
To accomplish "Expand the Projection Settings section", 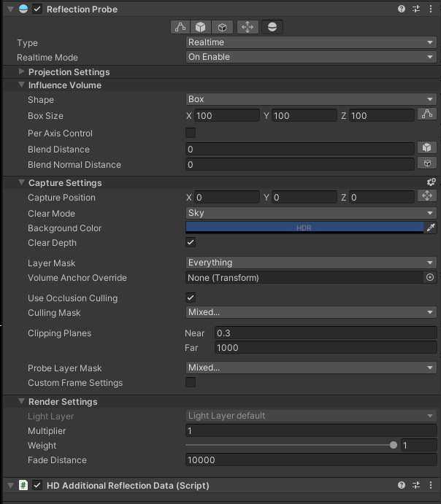I will tap(22, 71).
